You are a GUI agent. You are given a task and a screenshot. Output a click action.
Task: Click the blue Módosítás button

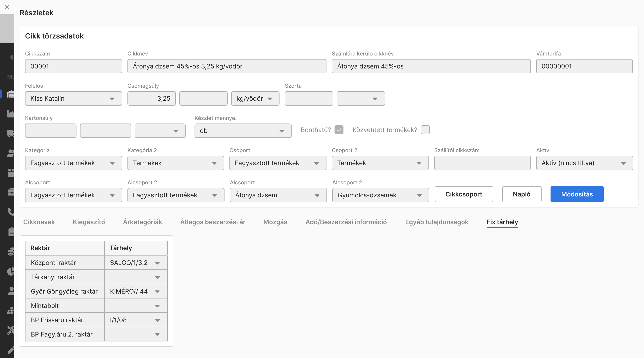[577, 194]
